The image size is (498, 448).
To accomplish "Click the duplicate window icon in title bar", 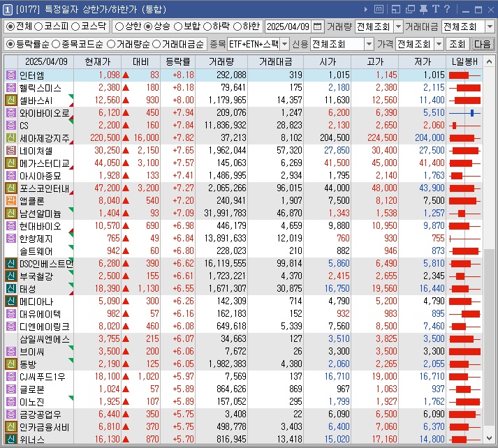I will point(410,10).
